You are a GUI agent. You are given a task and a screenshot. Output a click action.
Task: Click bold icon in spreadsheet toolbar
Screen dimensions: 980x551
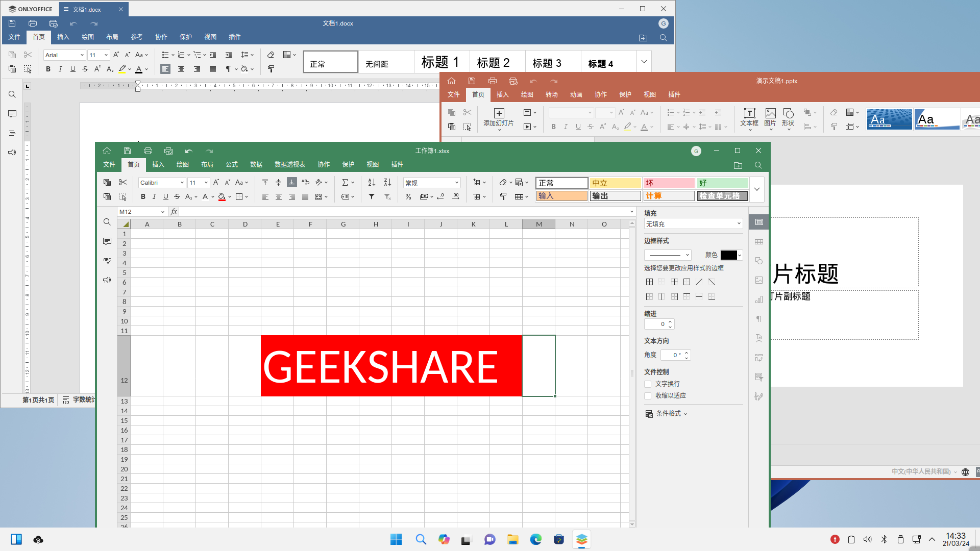(143, 197)
